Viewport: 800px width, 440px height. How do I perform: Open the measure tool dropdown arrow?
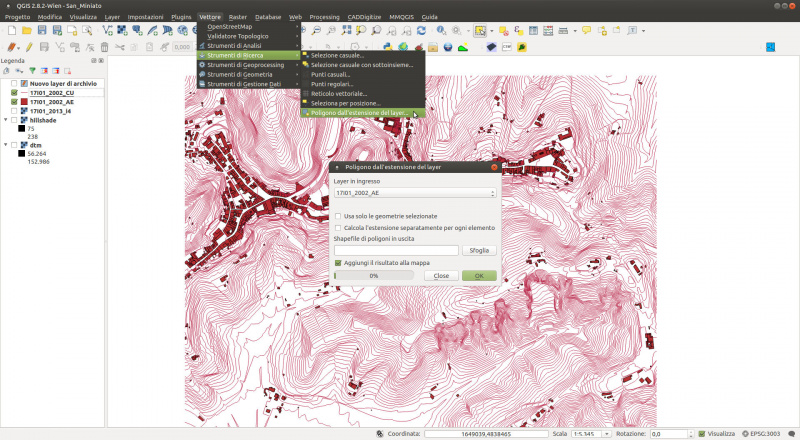click(574, 31)
